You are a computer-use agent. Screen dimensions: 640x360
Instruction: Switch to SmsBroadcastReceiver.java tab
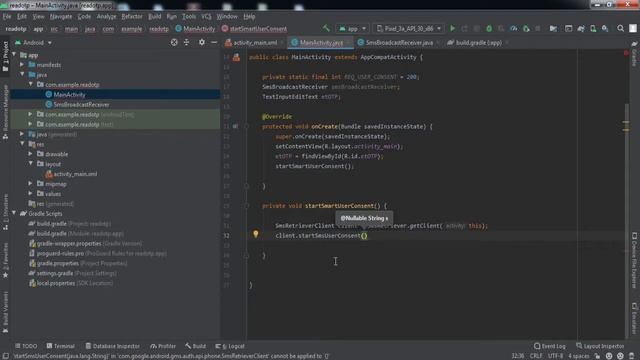(x=398, y=42)
